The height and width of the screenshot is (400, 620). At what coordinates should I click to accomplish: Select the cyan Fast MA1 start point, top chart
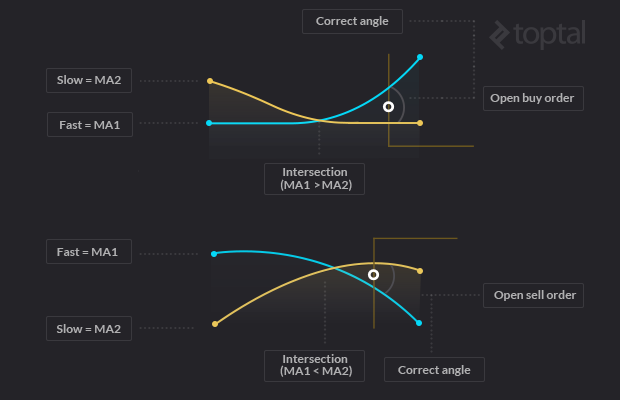(209, 123)
